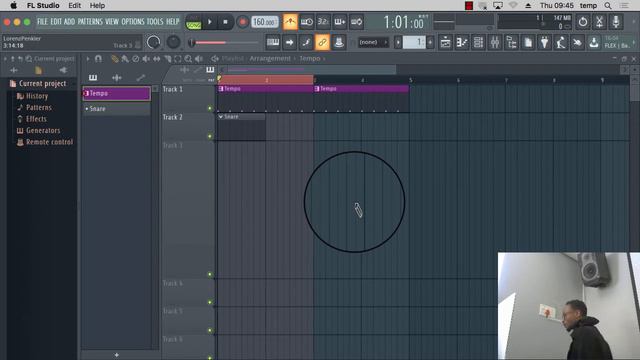Click the stamp icon beside link
Image resolution: width=640 pixels, height=360 pixels.
(x=339, y=42)
